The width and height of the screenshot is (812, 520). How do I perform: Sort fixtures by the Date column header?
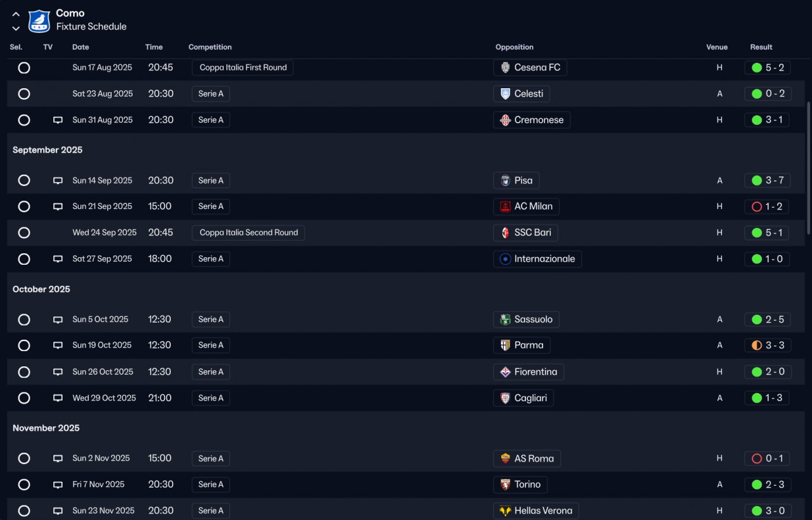(81, 47)
